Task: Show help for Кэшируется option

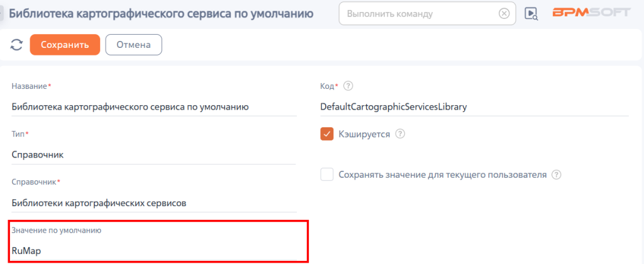Action: (x=401, y=134)
